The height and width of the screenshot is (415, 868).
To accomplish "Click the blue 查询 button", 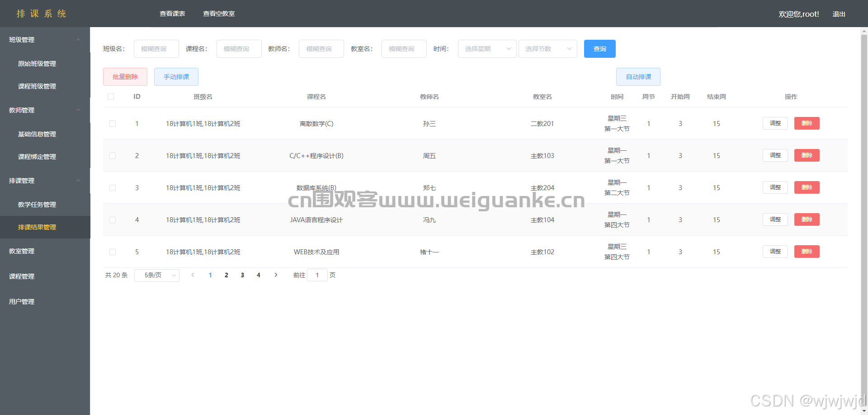I will tap(600, 49).
